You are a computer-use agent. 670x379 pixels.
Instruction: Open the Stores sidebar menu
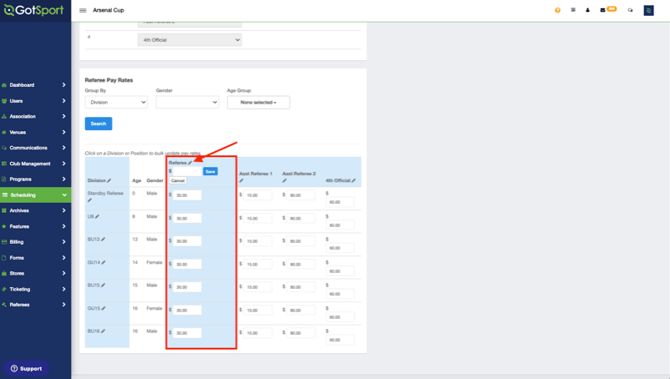[35, 273]
